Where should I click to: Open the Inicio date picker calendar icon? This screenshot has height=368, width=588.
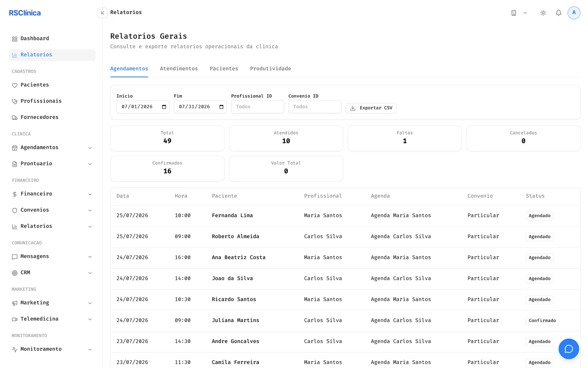coord(164,107)
